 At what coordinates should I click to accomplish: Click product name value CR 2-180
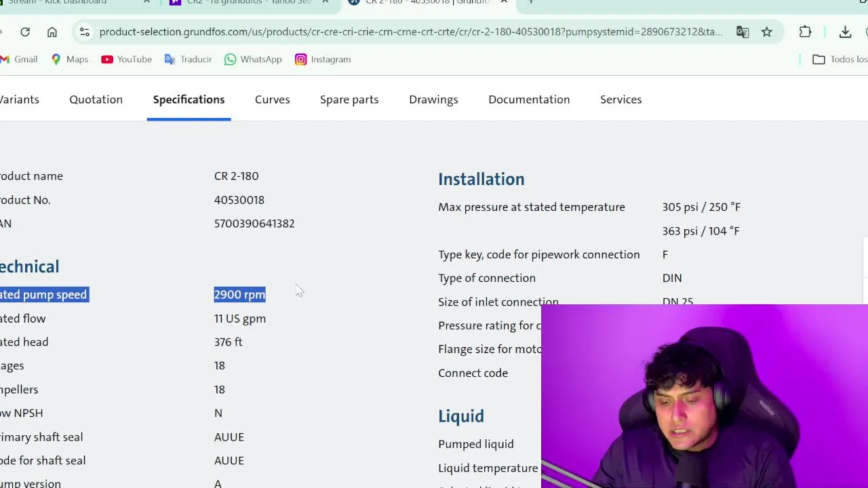[236, 176]
